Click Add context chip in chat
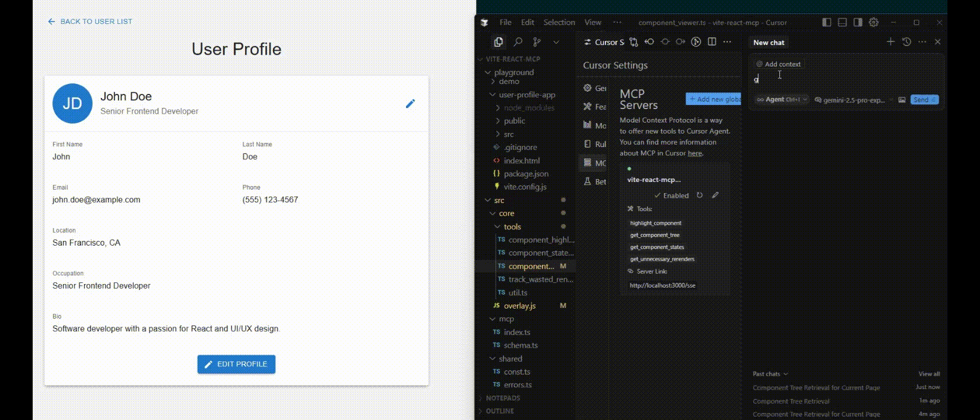The image size is (980, 420). click(779, 64)
